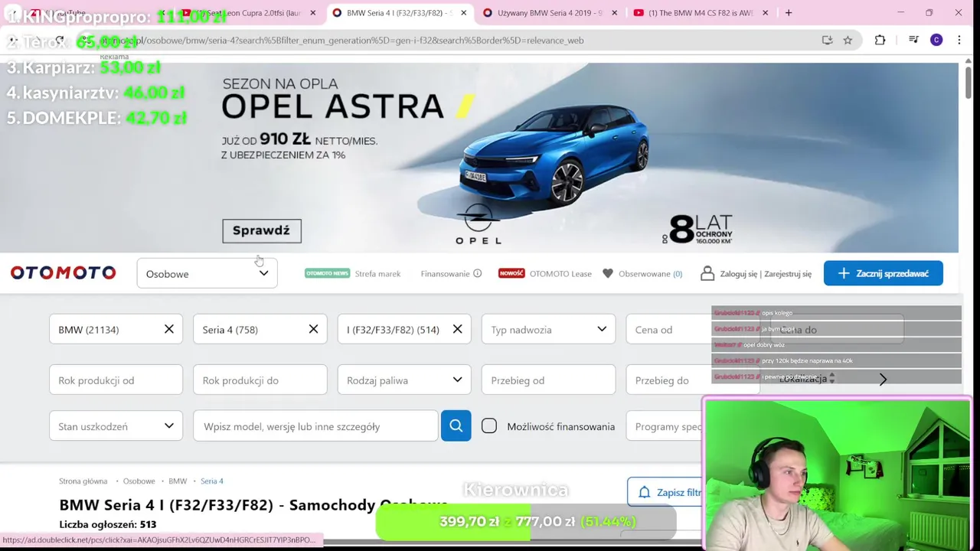
Task: Click Sprawdź button on Opel ad
Action: click(262, 230)
